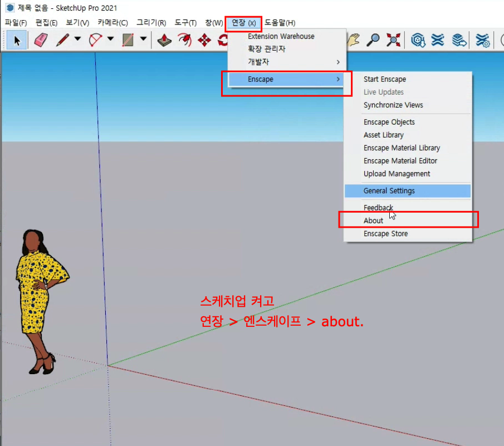Select the red Move tool

204,40
